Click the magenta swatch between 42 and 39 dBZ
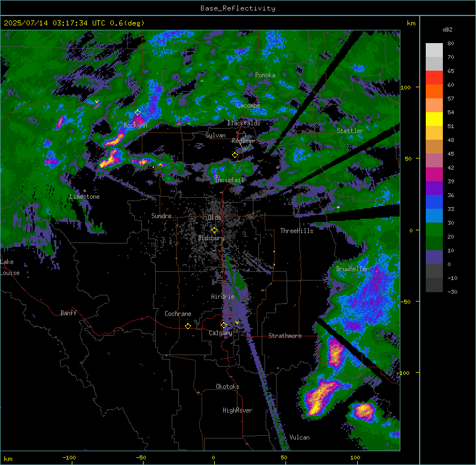476x465 pixels. (x=434, y=175)
